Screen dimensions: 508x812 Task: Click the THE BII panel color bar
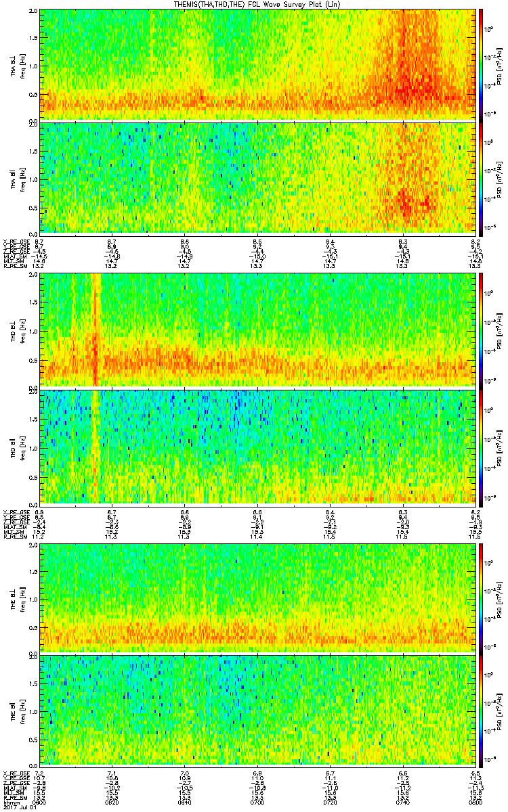(482, 710)
